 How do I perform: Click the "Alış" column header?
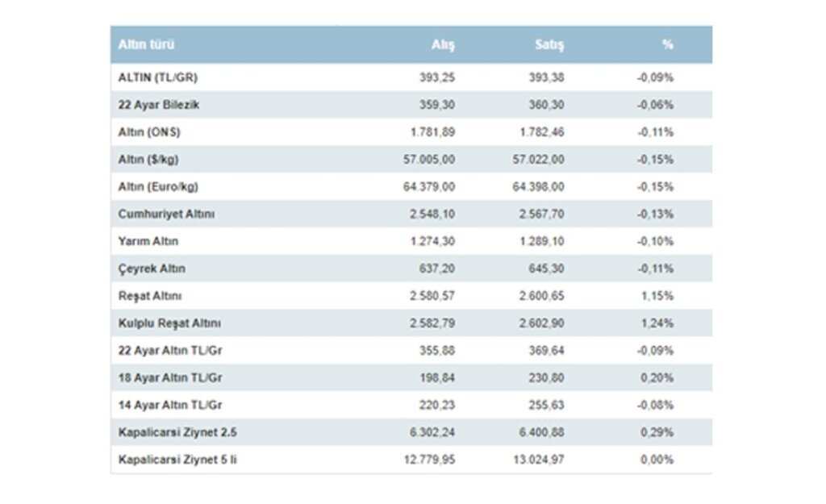[x=443, y=45]
